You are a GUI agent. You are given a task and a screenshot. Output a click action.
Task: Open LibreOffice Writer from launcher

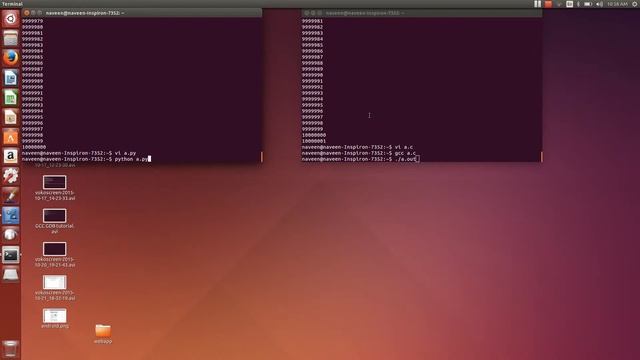[x=11, y=78]
